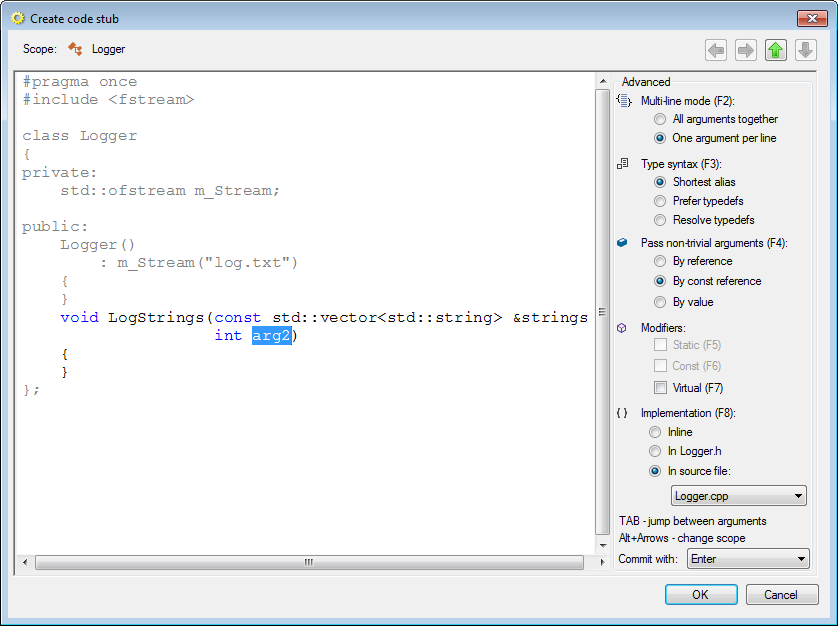The width and height of the screenshot is (838, 626).
Task: Click the green up arrow scope button
Action: [775, 51]
